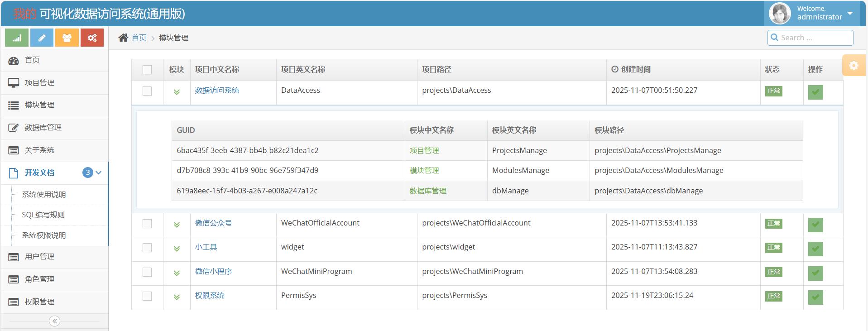
Task: Click green checkmark action for 权限系统 row
Action: click(815, 297)
